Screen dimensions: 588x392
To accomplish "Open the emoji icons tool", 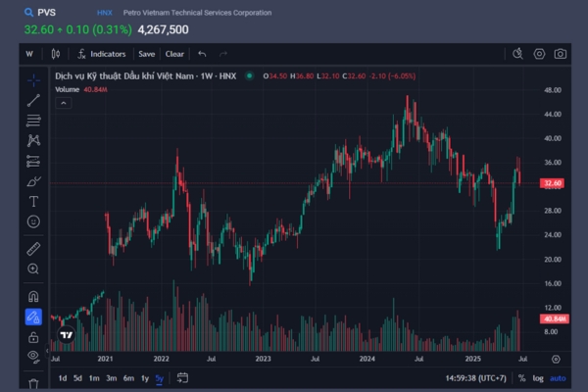I will pos(33,221).
